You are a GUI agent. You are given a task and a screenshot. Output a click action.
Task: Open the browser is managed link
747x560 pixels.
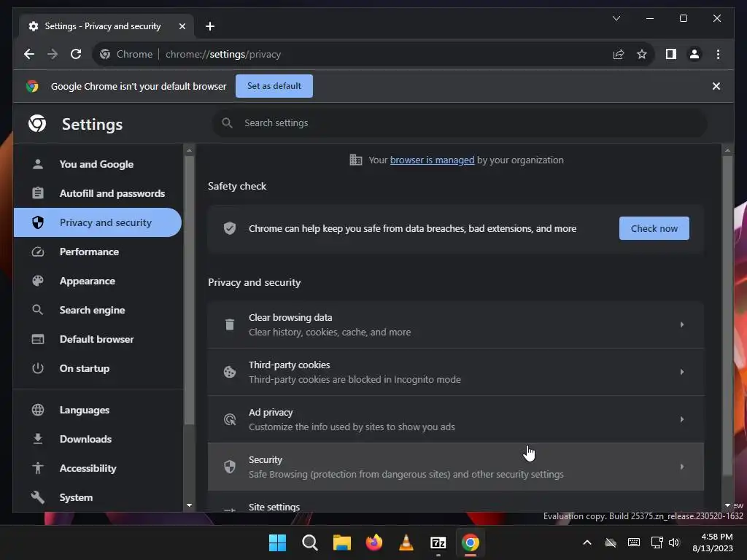point(432,160)
